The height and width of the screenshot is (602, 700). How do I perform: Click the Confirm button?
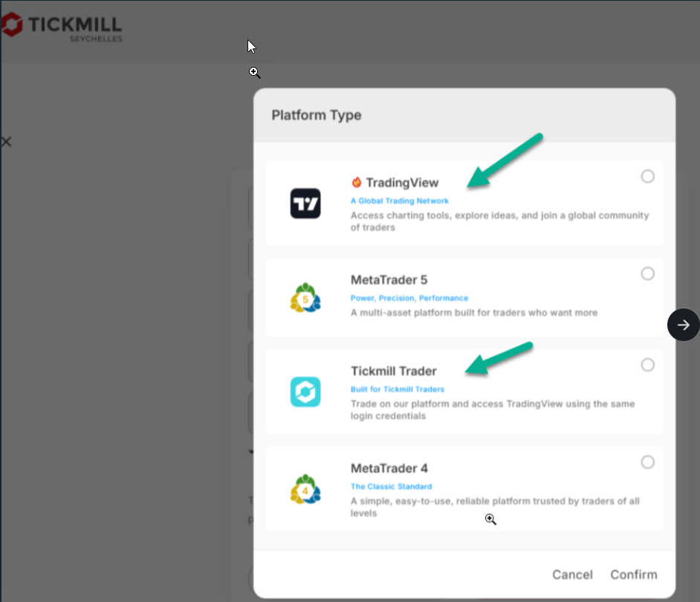[633, 575]
